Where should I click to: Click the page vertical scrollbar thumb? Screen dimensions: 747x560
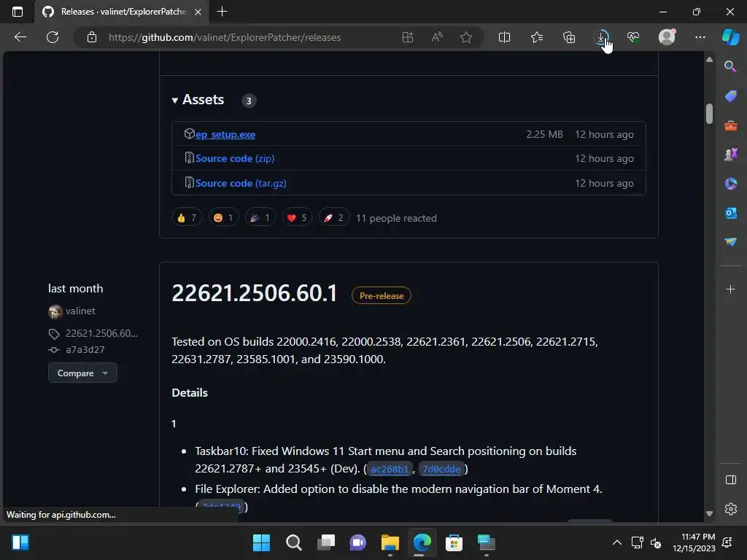[709, 114]
